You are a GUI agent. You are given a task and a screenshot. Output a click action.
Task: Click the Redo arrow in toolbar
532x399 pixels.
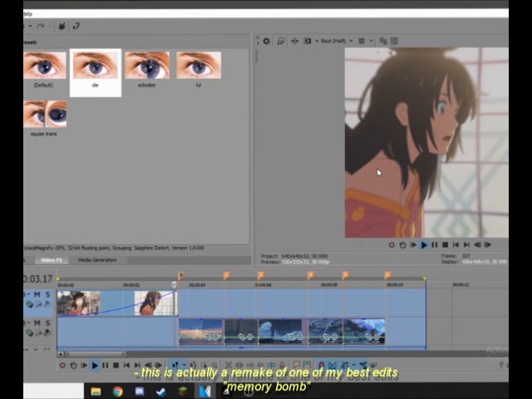[41, 26]
